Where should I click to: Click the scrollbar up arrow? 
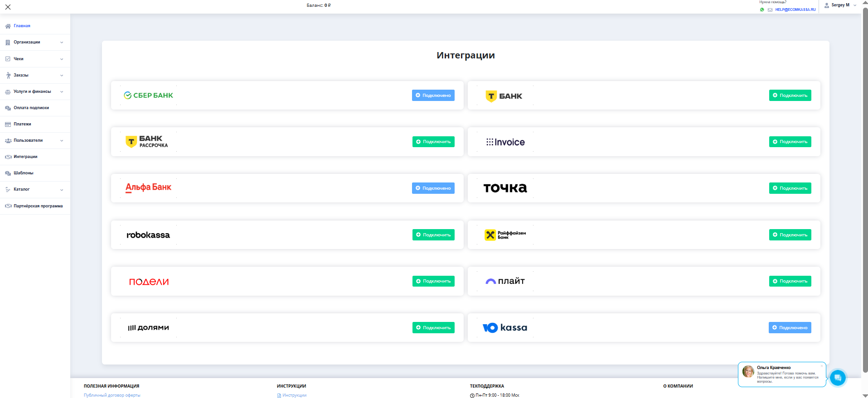[865, 3]
